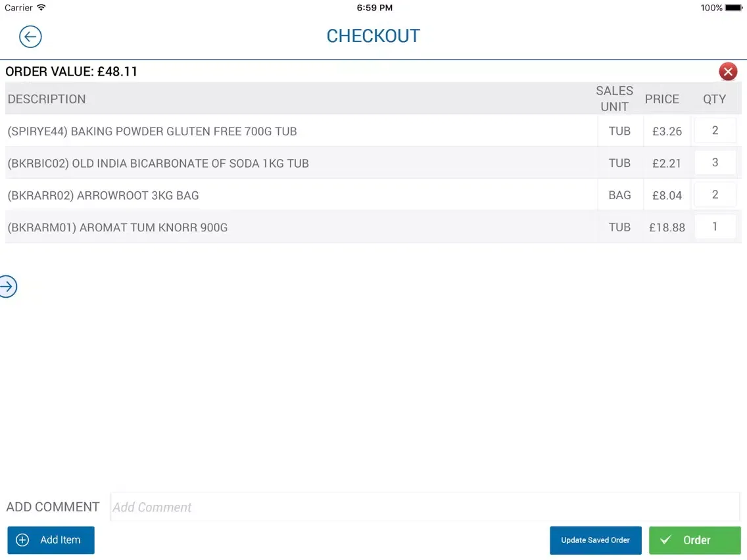
Task: Tap the battery indicator icon
Action: coord(734,8)
